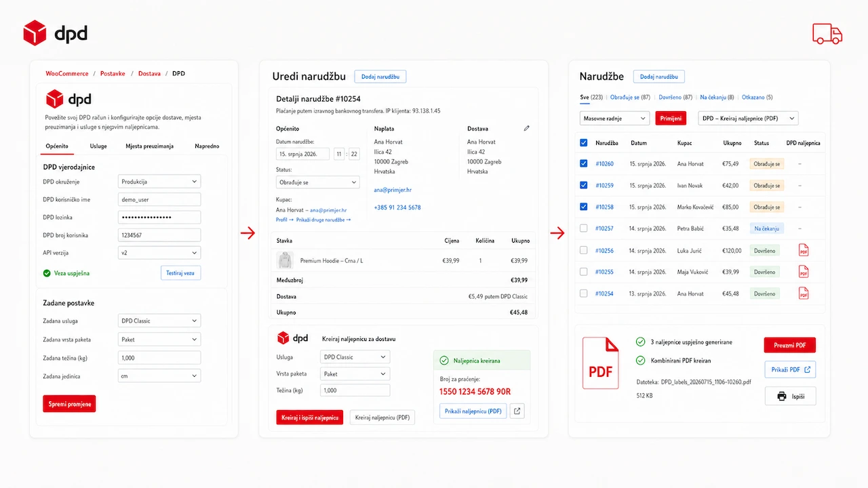Screen dimensions: 868x488
Task: Click Prikaži PDF button
Action: tap(790, 369)
